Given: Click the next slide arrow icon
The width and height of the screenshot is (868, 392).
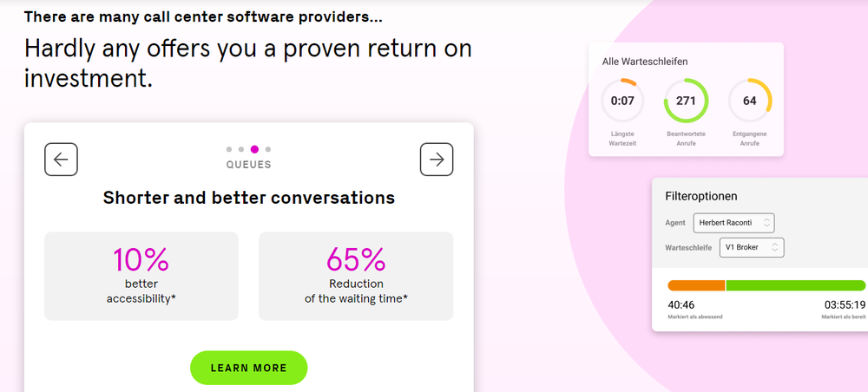Looking at the screenshot, I should (x=437, y=159).
